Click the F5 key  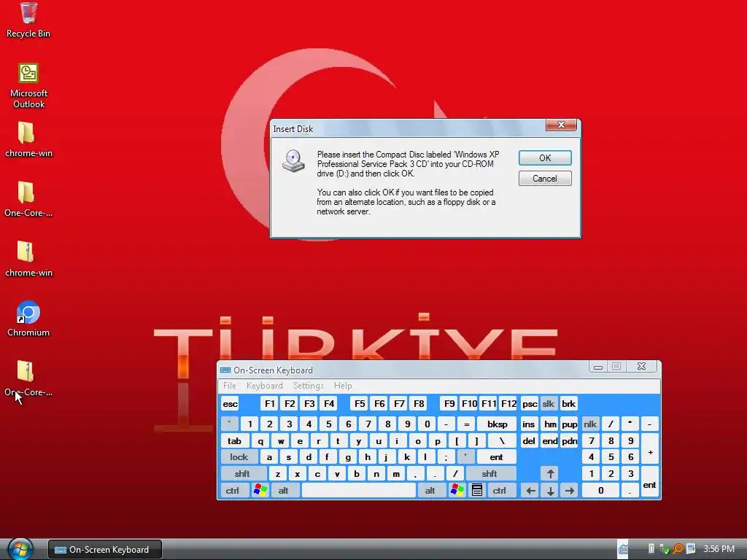[x=360, y=404]
